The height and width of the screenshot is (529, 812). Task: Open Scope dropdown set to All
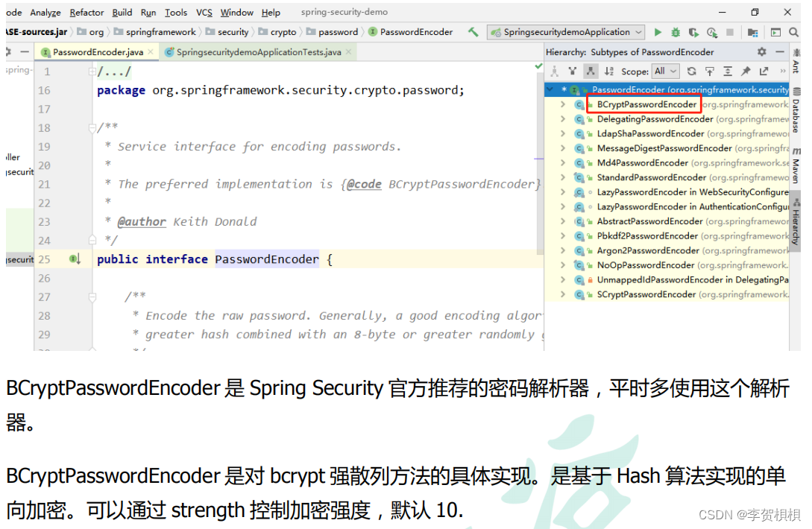pyautogui.click(x=665, y=72)
